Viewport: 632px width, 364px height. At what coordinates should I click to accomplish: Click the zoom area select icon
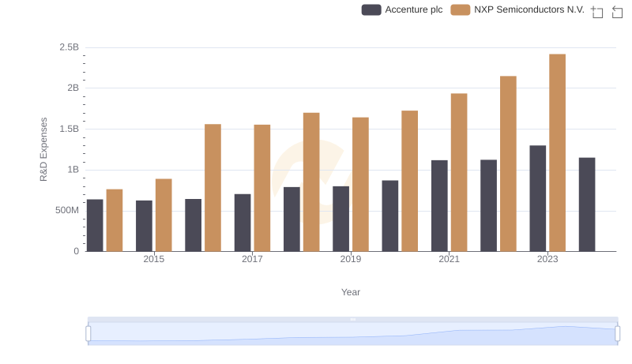(597, 12)
